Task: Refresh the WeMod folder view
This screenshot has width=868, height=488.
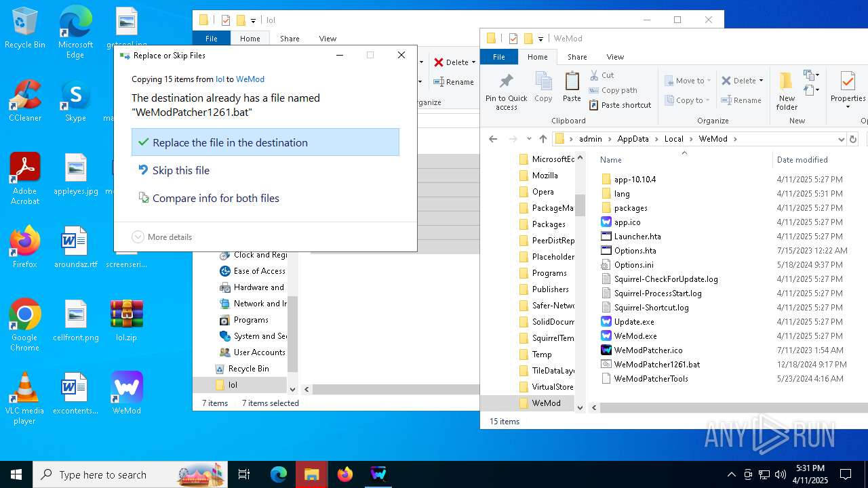Action: [x=853, y=139]
